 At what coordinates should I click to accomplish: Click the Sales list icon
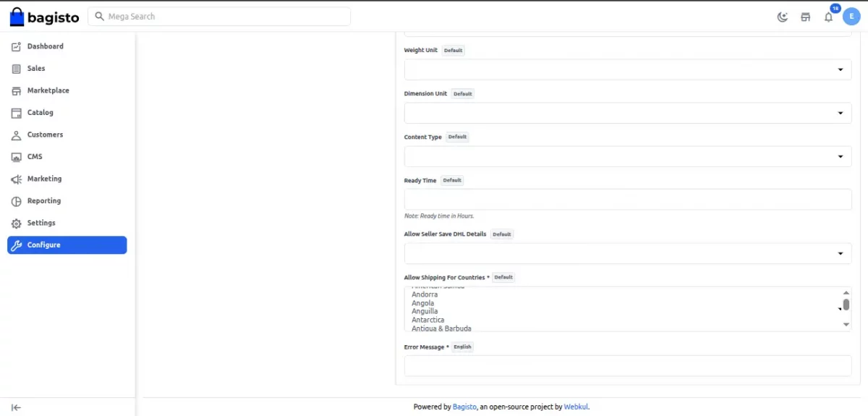(x=17, y=69)
